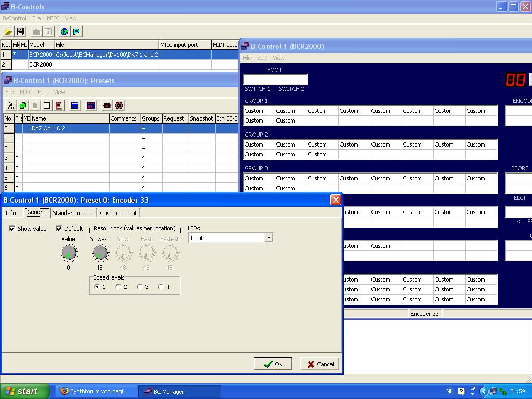532x399 pixels.
Task: Click the 'Groups' column header in Presets
Action: pos(151,118)
